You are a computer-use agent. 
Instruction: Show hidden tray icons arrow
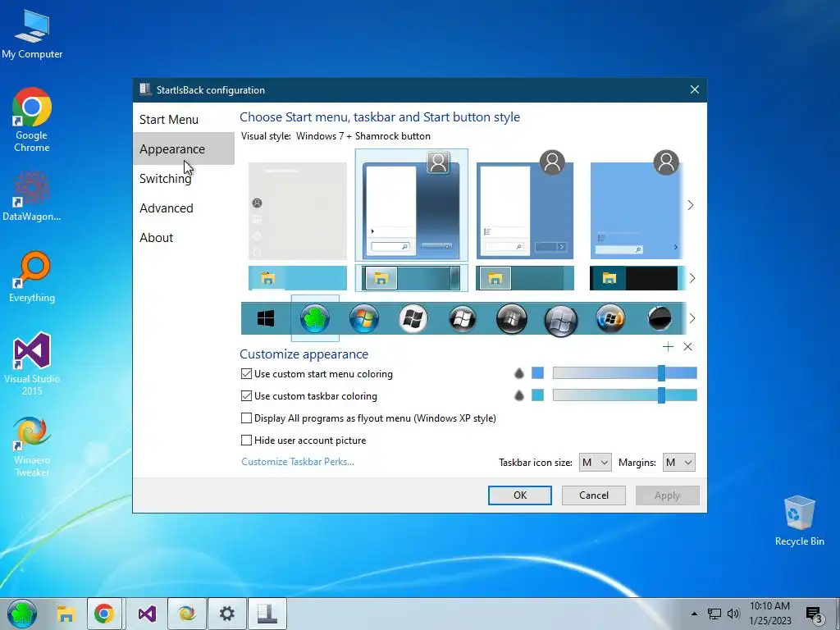[694, 614]
